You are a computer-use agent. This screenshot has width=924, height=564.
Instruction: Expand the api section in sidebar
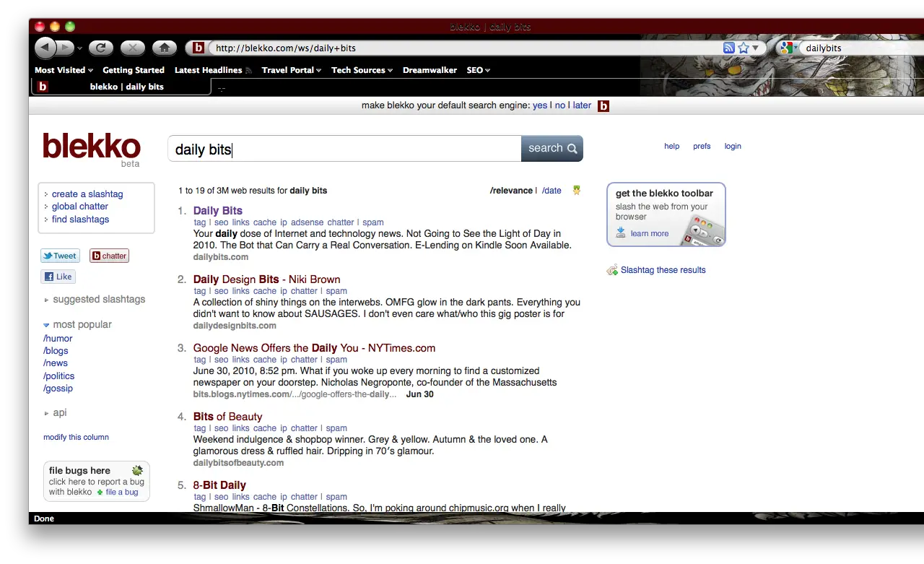(x=47, y=413)
